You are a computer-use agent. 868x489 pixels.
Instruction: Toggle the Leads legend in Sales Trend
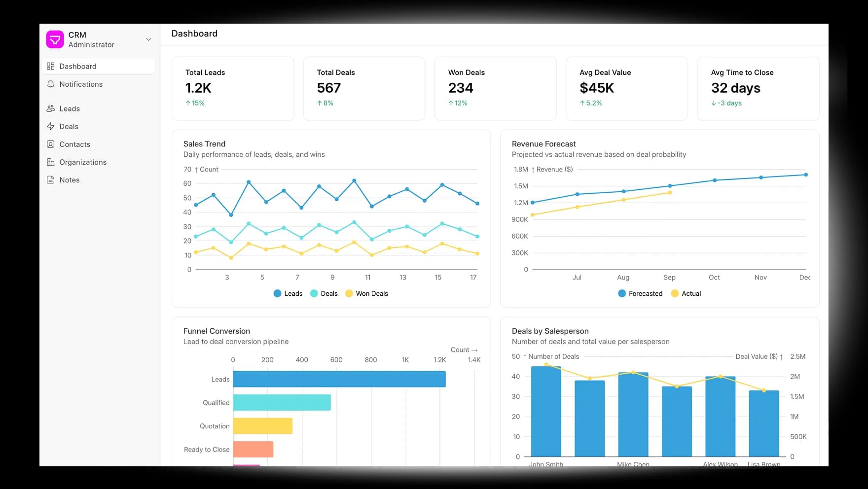pyautogui.click(x=288, y=293)
